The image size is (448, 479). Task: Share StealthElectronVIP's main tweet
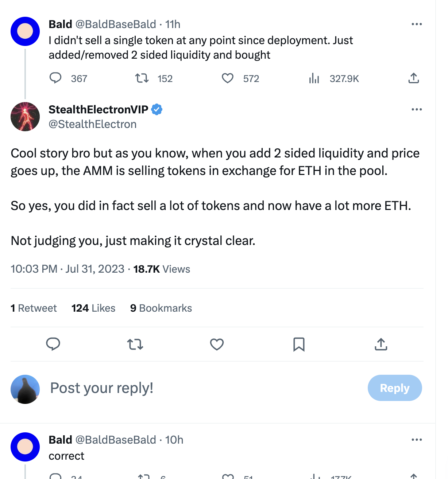(381, 344)
